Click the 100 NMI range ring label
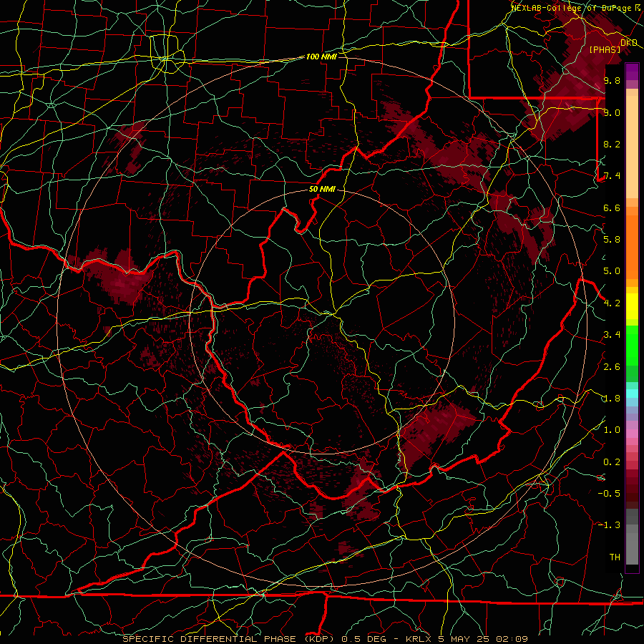 (x=321, y=57)
